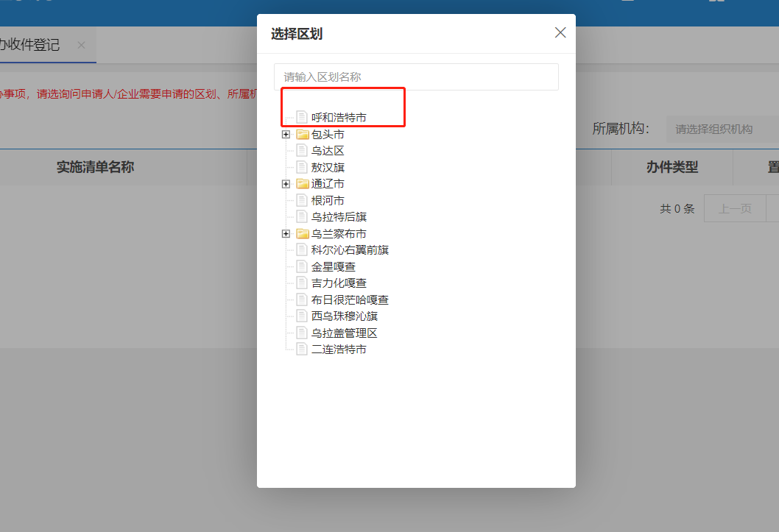This screenshot has width=779, height=532.
Task: Click the document icon beside 乌达区
Action: pos(302,151)
